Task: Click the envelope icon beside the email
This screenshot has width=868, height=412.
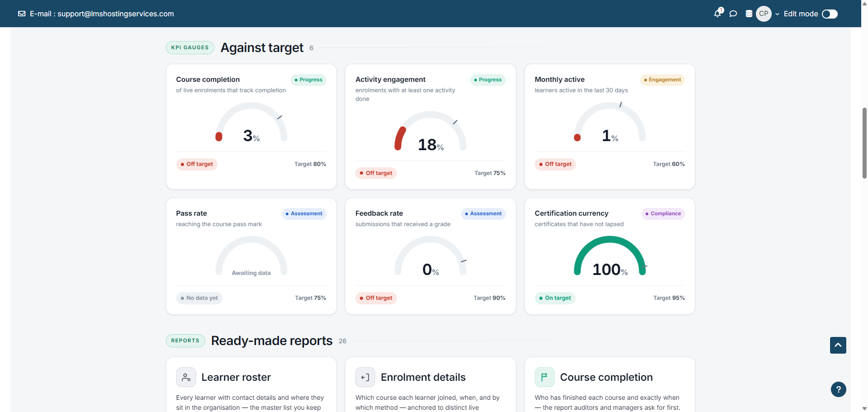Action: 22,14
